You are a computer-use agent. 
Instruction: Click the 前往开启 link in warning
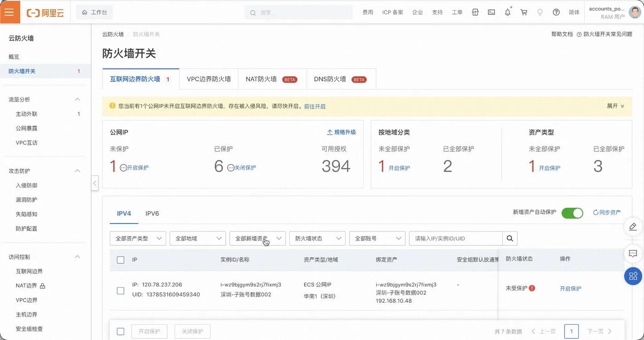click(315, 107)
